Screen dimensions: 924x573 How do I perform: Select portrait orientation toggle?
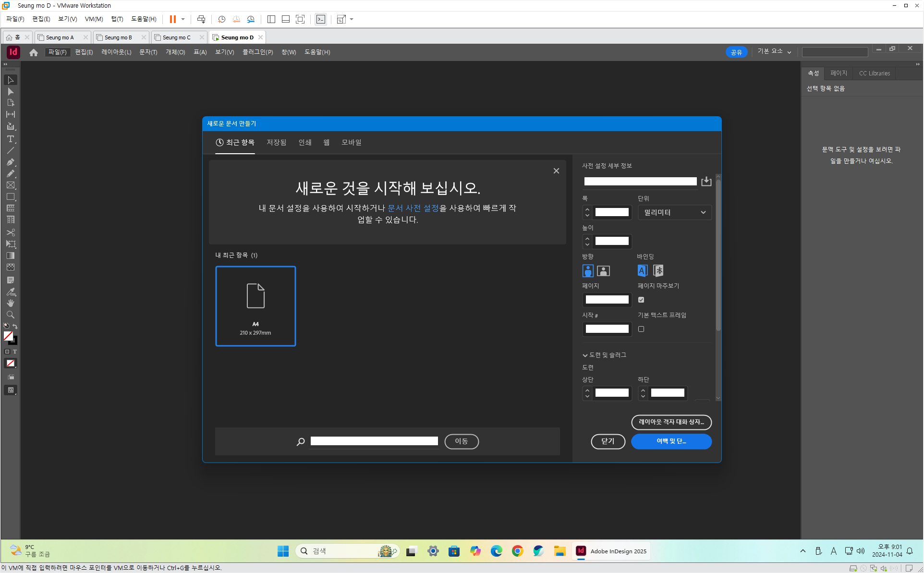click(588, 271)
